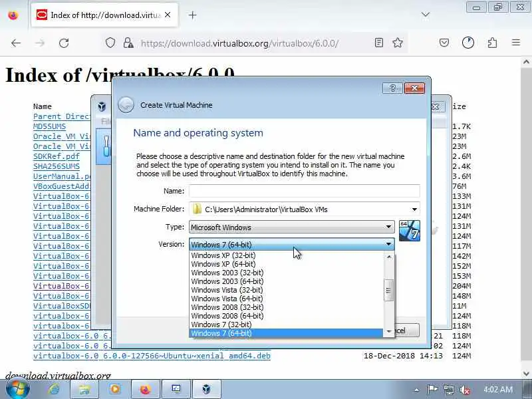Click the version list scrollbar thumb
This screenshot has height=399, width=532.
389,290
